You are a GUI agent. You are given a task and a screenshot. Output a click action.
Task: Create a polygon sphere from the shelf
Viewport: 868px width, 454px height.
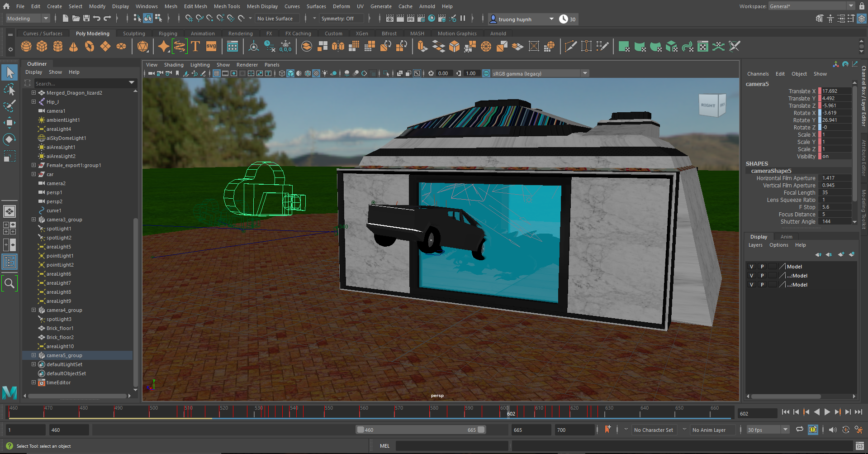pyautogui.click(x=26, y=46)
